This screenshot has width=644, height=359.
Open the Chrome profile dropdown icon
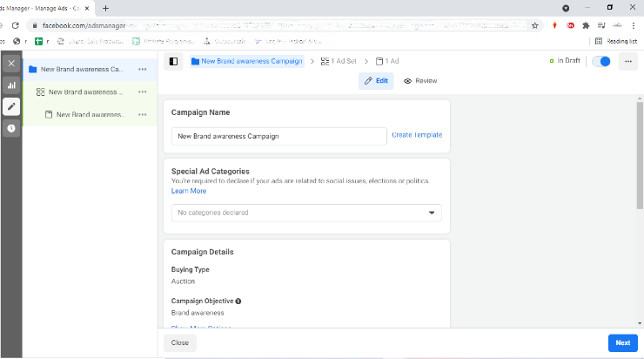[x=566, y=8]
